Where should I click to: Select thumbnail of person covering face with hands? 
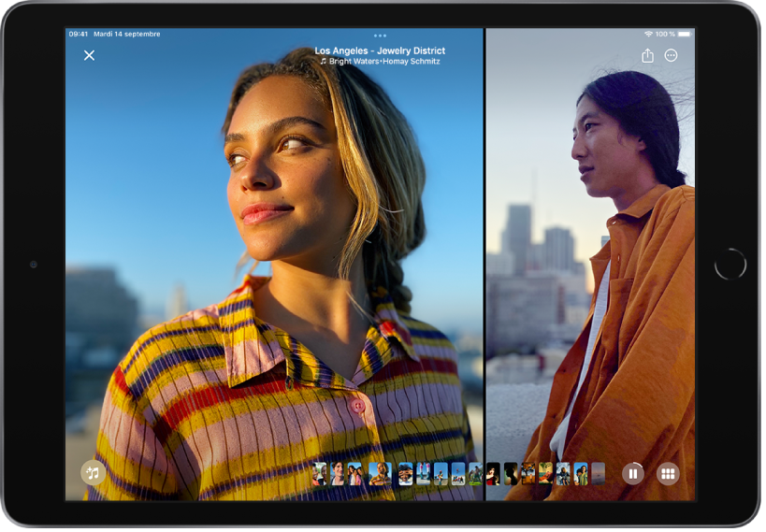(406, 474)
